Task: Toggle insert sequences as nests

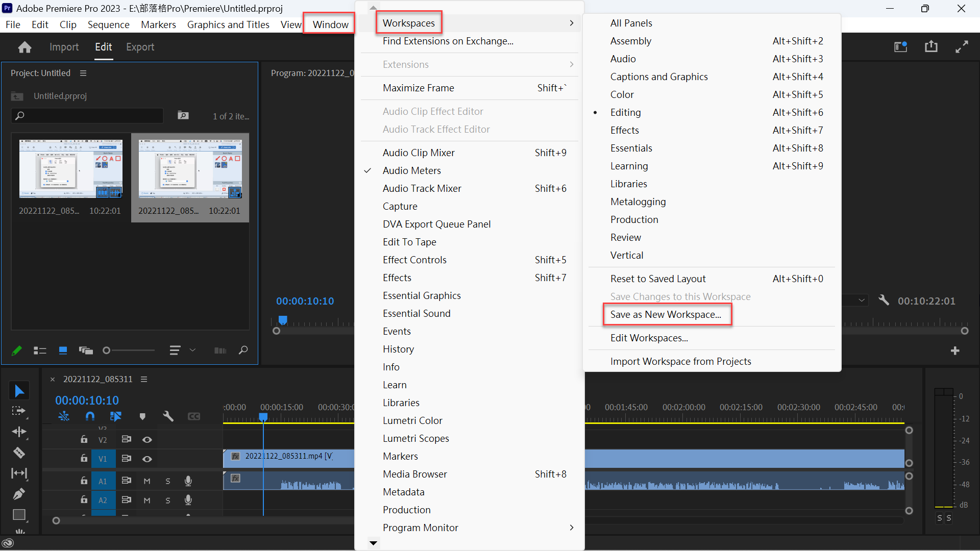Action: 64,416
